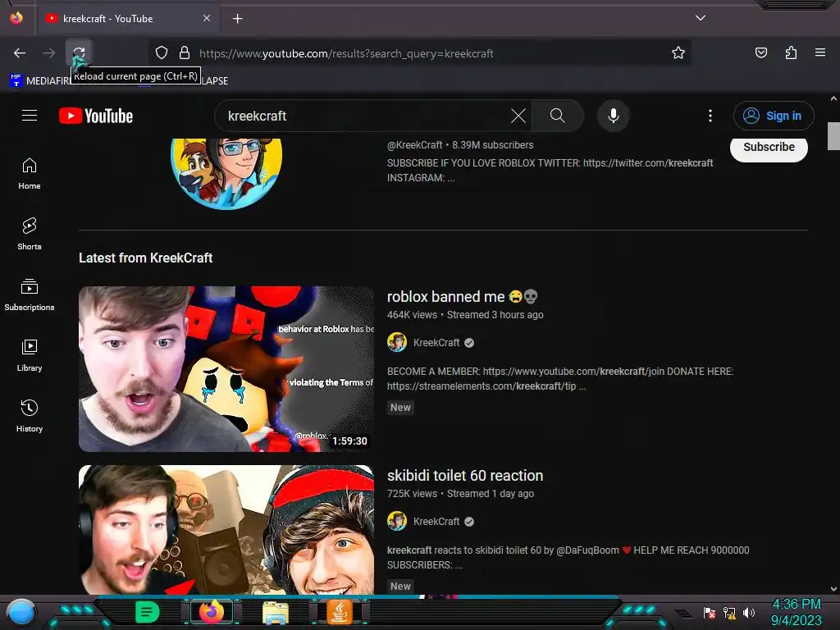Open the Java taskbar icon

click(340, 612)
